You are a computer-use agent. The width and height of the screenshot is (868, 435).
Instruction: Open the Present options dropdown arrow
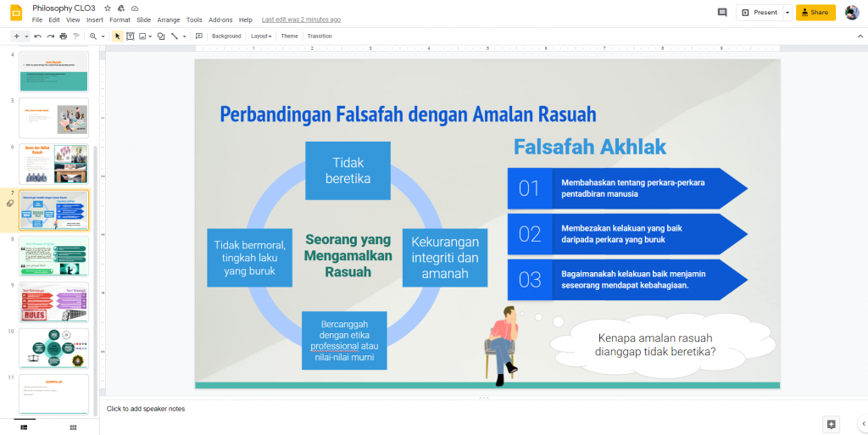coord(787,13)
